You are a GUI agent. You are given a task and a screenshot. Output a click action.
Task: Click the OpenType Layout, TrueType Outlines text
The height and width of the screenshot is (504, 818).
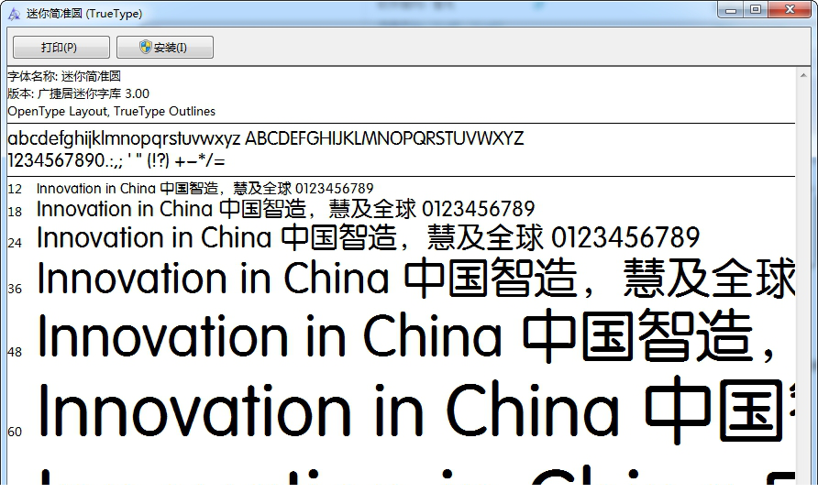(x=111, y=112)
